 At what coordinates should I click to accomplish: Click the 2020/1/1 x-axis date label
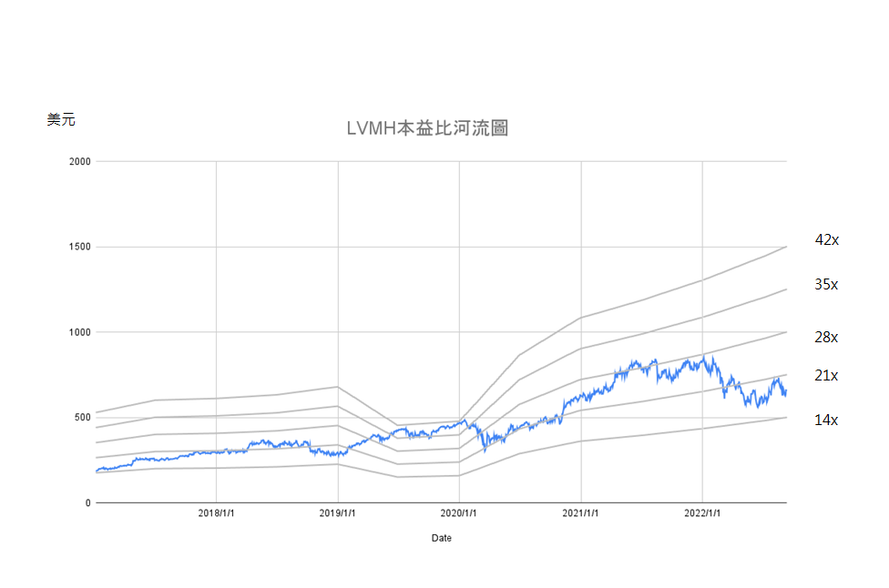[x=459, y=514]
